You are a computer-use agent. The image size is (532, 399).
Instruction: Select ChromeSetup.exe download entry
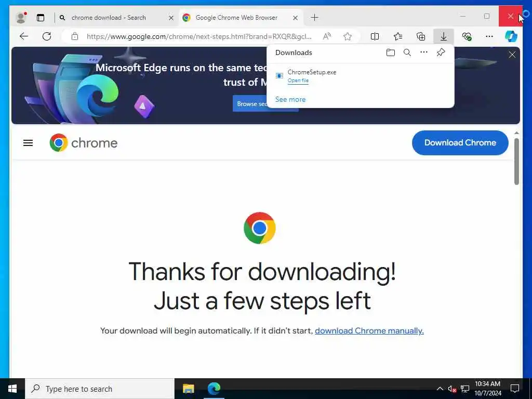click(x=361, y=76)
